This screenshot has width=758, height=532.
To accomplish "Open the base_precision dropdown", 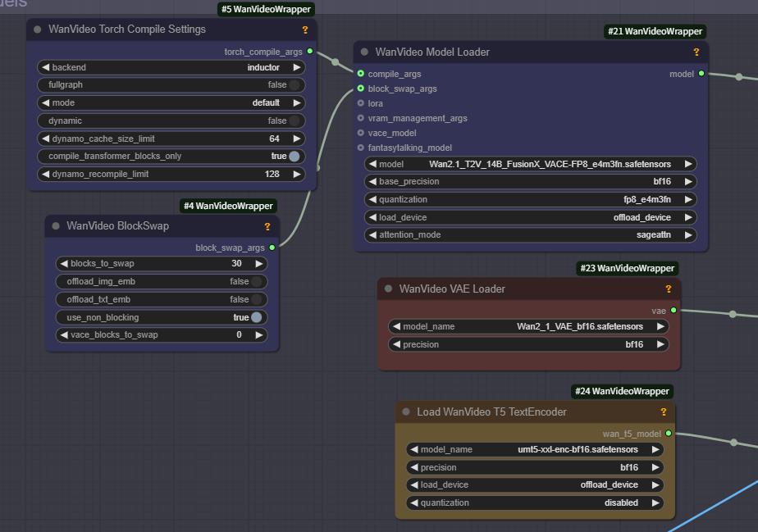I will (x=530, y=182).
